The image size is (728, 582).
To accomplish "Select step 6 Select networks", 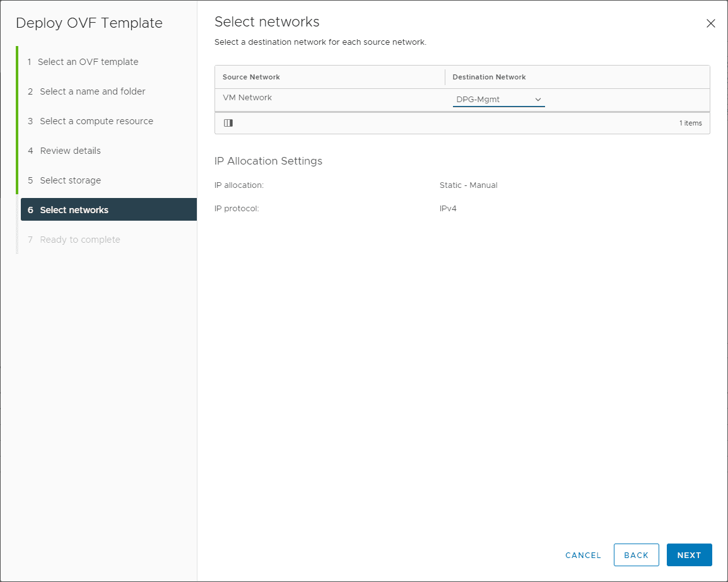I will (74, 210).
